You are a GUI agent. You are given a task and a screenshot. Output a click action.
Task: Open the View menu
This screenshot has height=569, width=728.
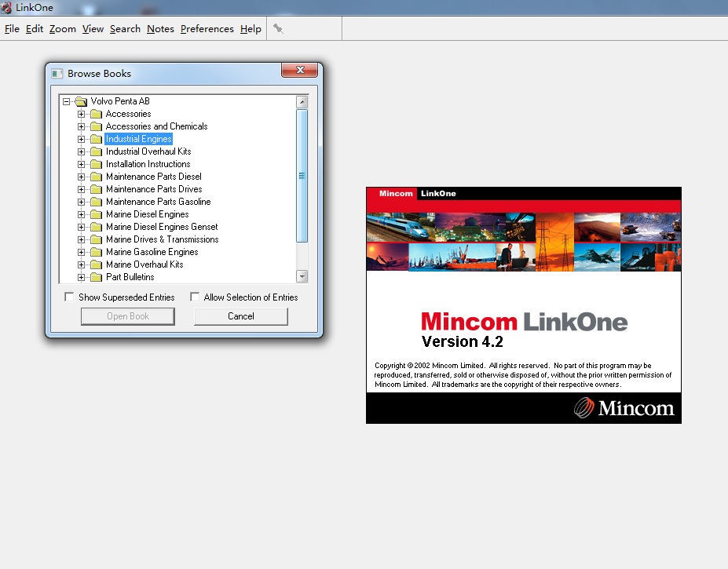coord(93,29)
